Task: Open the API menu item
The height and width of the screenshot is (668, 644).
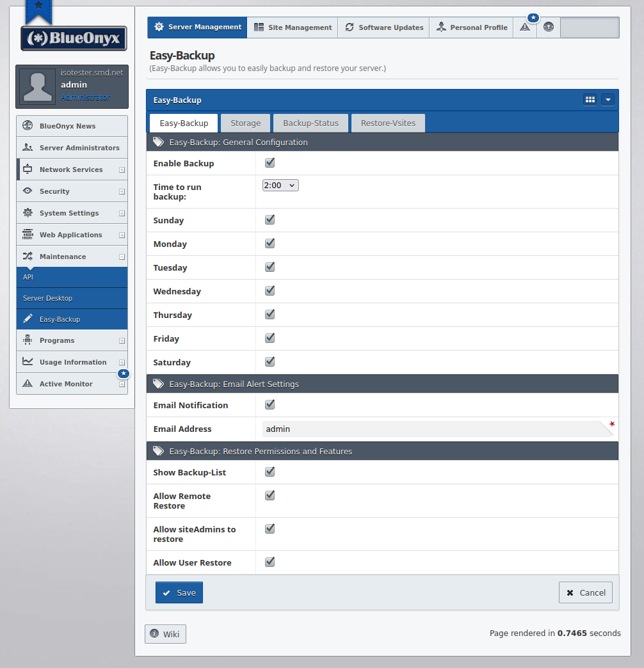Action: [72, 277]
